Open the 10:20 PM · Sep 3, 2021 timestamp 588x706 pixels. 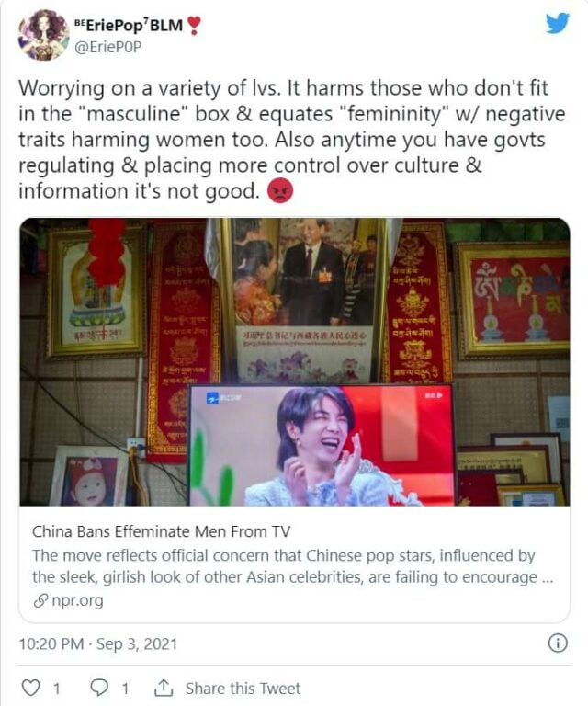pos(98,643)
